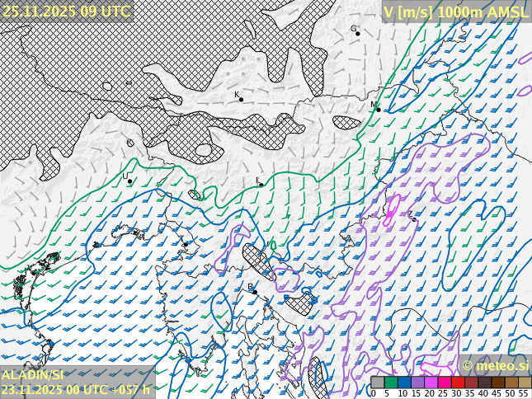Pick the dark brown 45 m/s legend swatch
The width and height of the screenshot is (532, 399).
point(497,383)
